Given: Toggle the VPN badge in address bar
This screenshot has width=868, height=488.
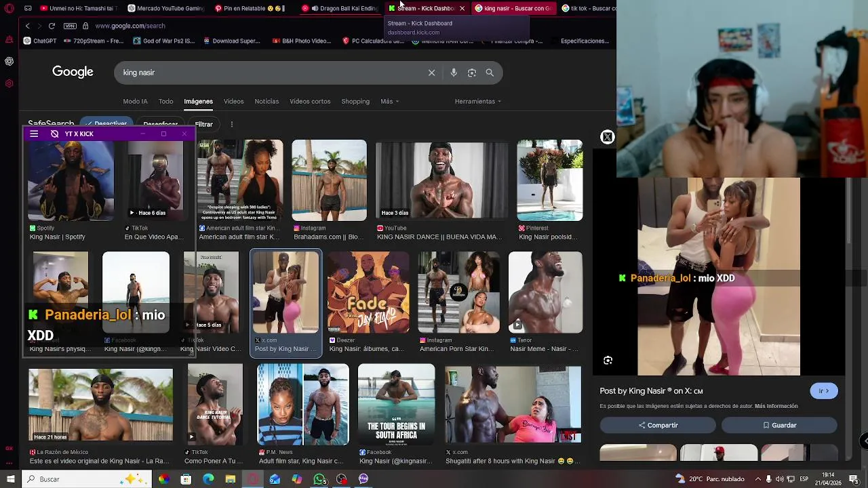Looking at the screenshot, I should point(70,26).
